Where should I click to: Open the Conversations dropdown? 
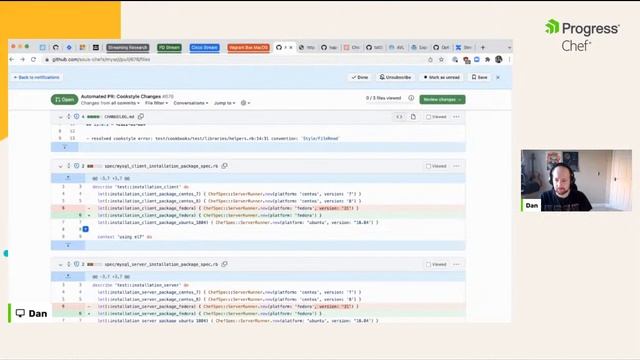click(191, 103)
